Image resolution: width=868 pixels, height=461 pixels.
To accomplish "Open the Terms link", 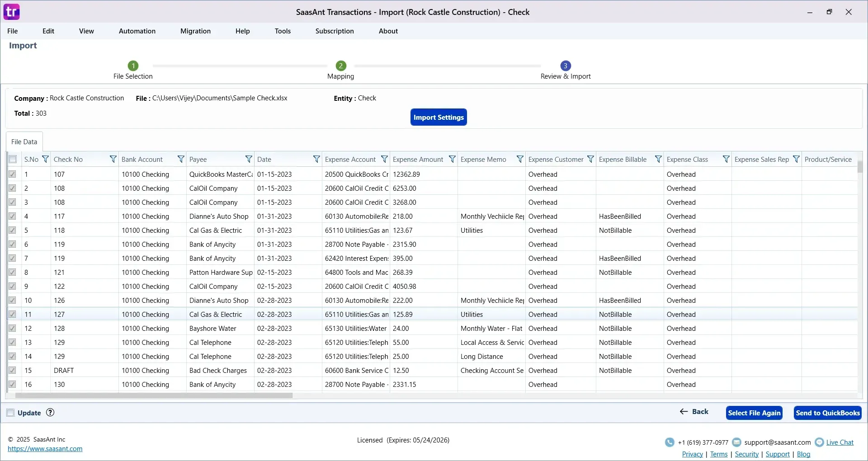I will (719, 454).
